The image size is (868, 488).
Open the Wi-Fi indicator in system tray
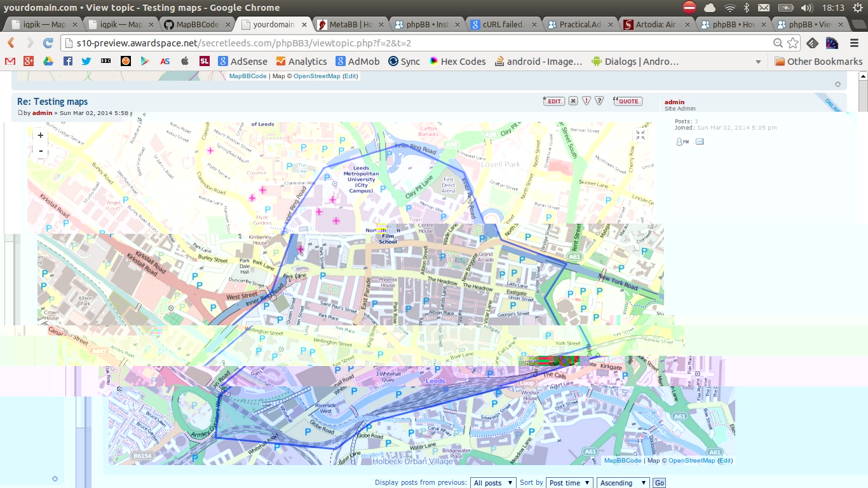tap(730, 8)
